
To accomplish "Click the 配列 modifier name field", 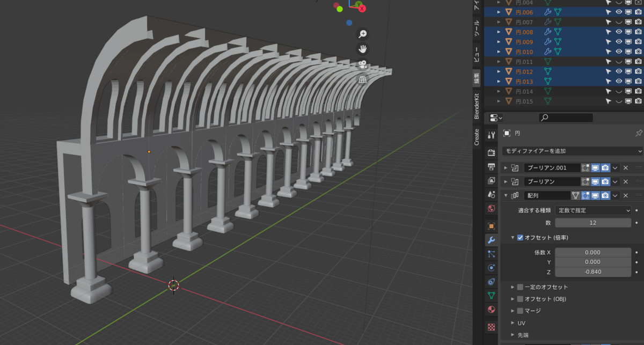I will tap(547, 196).
